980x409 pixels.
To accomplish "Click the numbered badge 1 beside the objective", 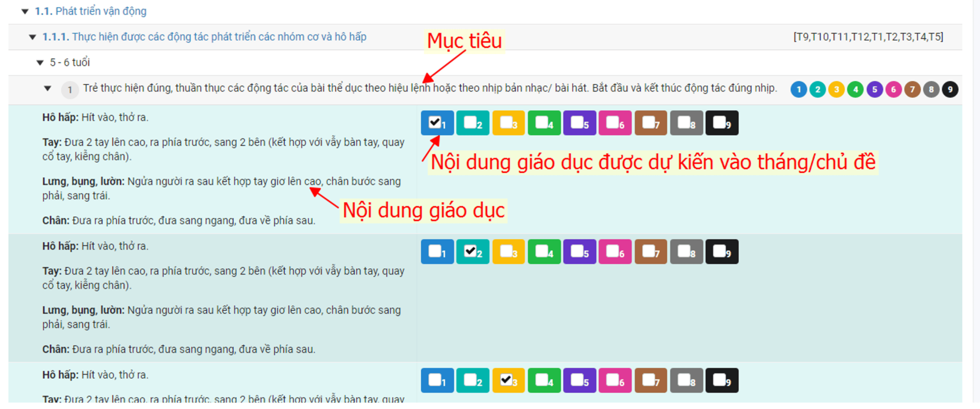I will point(70,90).
